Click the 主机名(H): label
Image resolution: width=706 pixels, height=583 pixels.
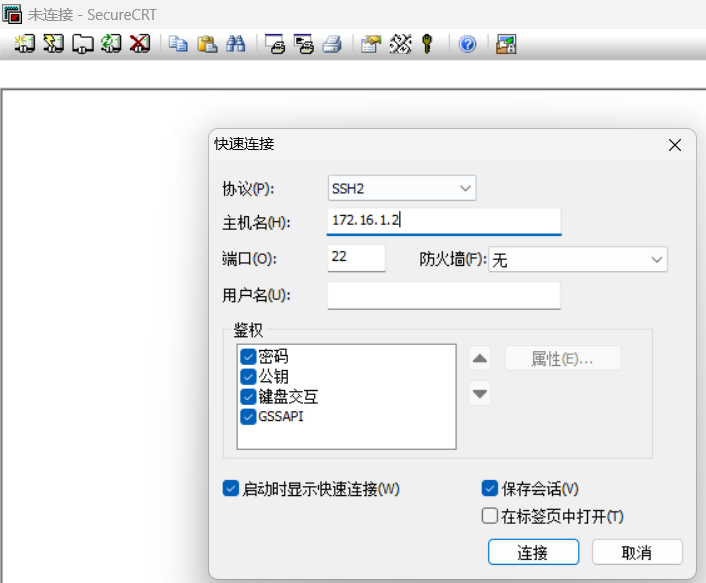257,222
